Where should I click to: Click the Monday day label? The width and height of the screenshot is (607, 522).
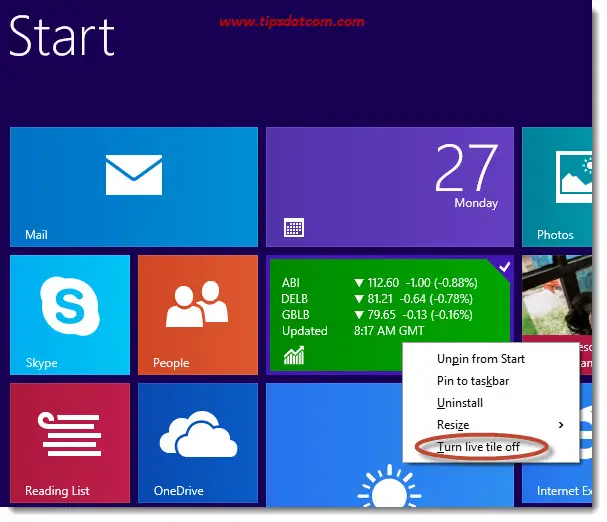476,203
